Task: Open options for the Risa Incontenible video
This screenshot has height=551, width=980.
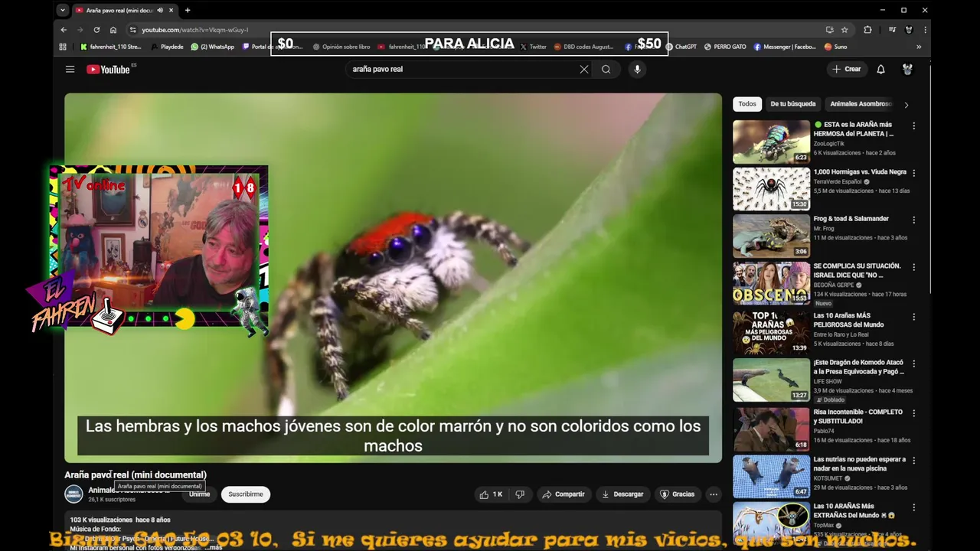Action: pyautogui.click(x=913, y=413)
